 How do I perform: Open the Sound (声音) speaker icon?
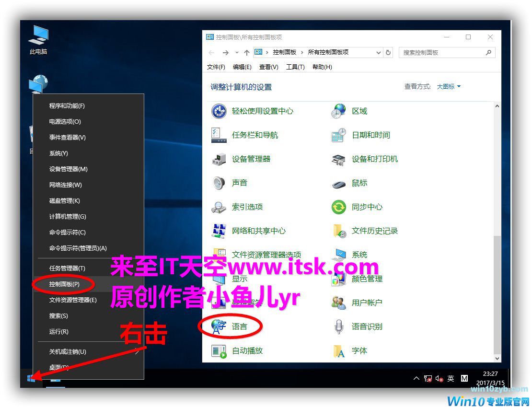tap(219, 183)
